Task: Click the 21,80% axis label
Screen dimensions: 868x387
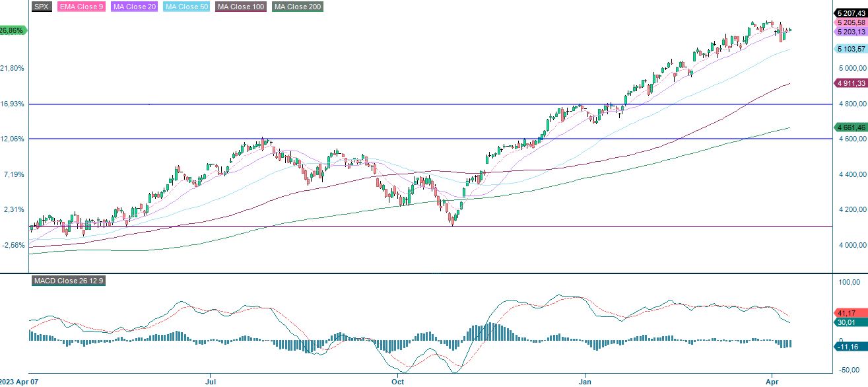Action: tap(13, 68)
